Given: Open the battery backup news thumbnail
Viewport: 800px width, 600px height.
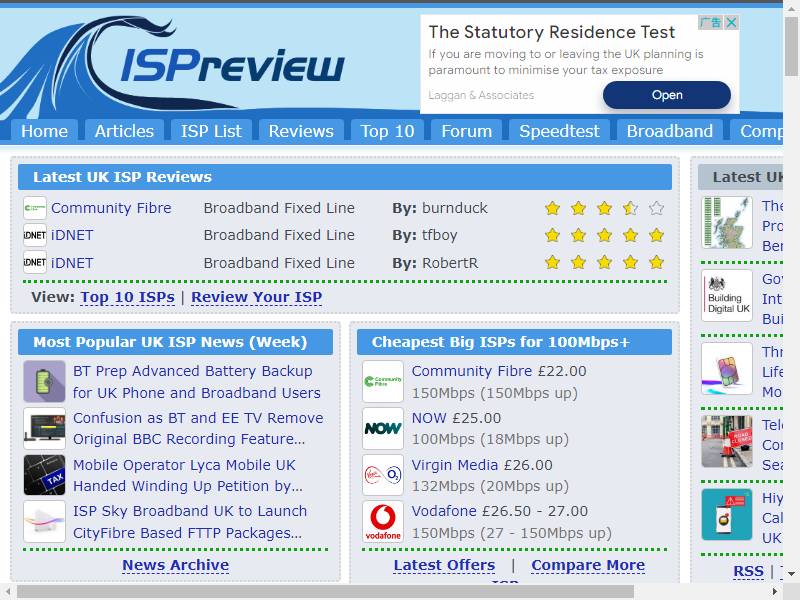Looking at the screenshot, I should tap(44, 382).
